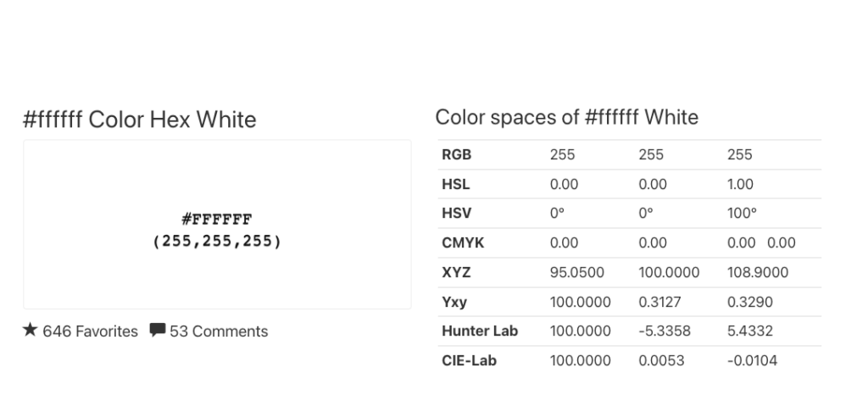
Task: Open the 53 Comments link
Action: [219, 331]
